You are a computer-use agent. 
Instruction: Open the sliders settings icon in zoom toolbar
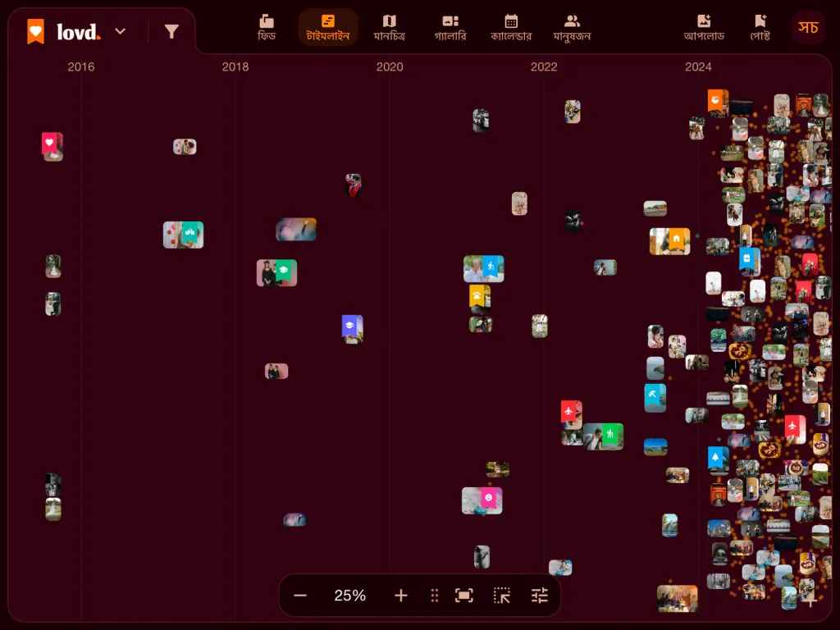(540, 596)
